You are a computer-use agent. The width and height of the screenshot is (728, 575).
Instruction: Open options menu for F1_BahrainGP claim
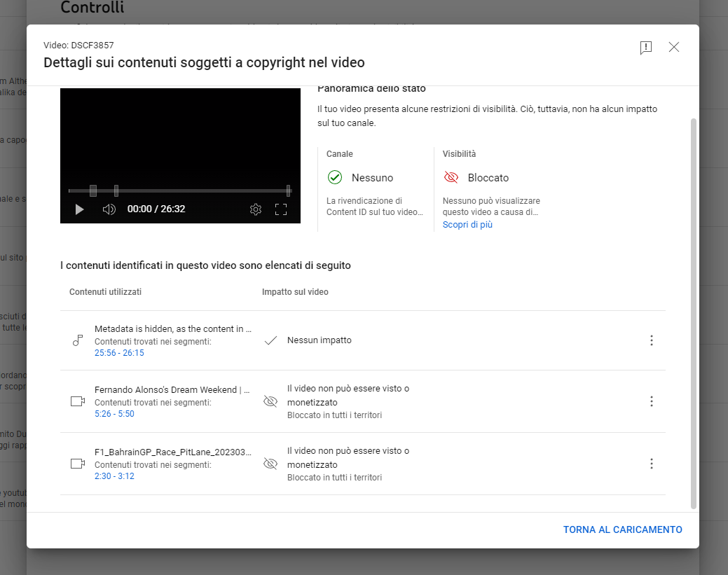[x=652, y=464]
